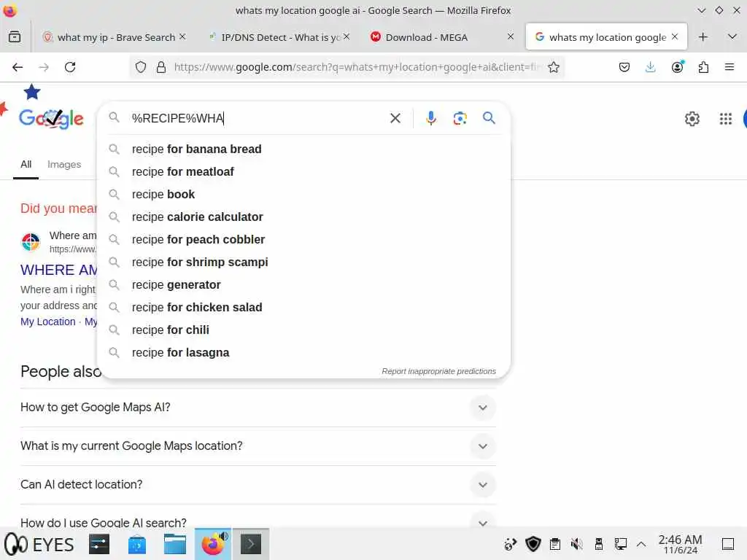
Task: Submit search with the blue magnifier icon
Action: (x=489, y=118)
